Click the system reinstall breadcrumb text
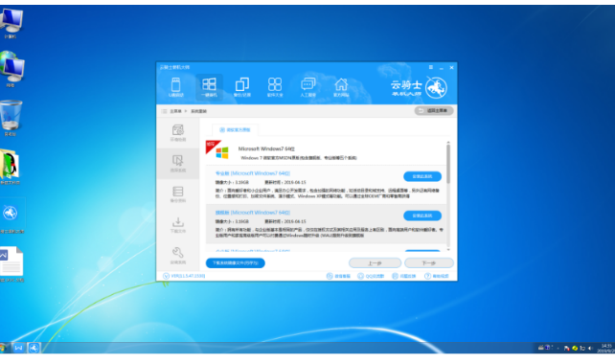 [x=198, y=111]
